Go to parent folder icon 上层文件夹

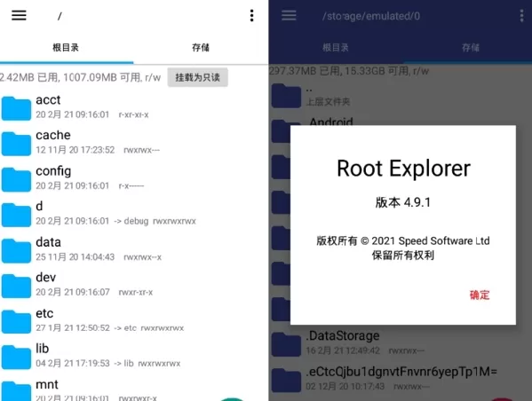(286, 96)
